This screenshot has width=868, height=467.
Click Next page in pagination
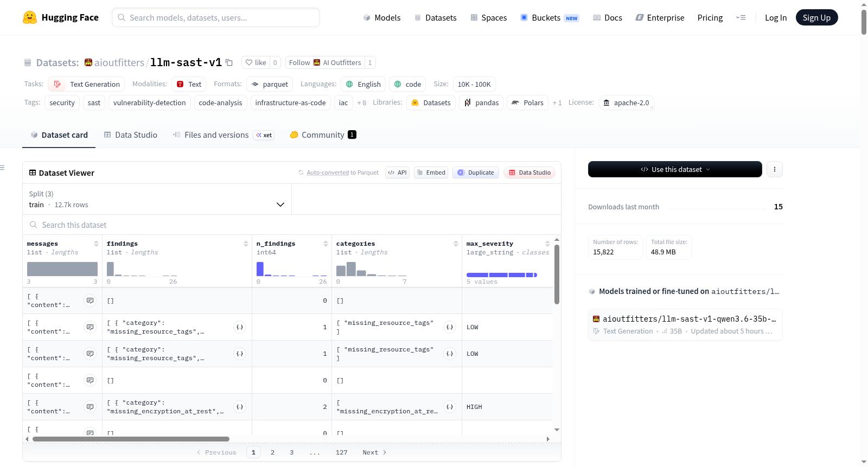click(374, 452)
